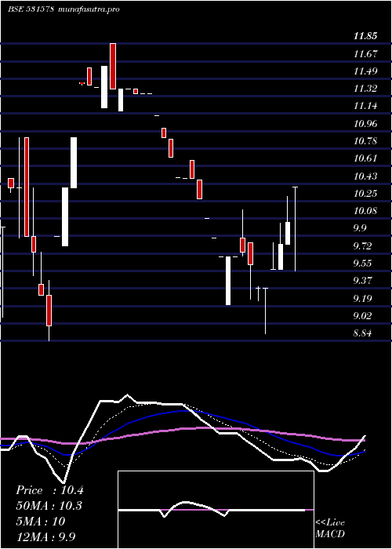Click the 8.84 price axis label
This screenshot has height=549, width=392.
362,333
